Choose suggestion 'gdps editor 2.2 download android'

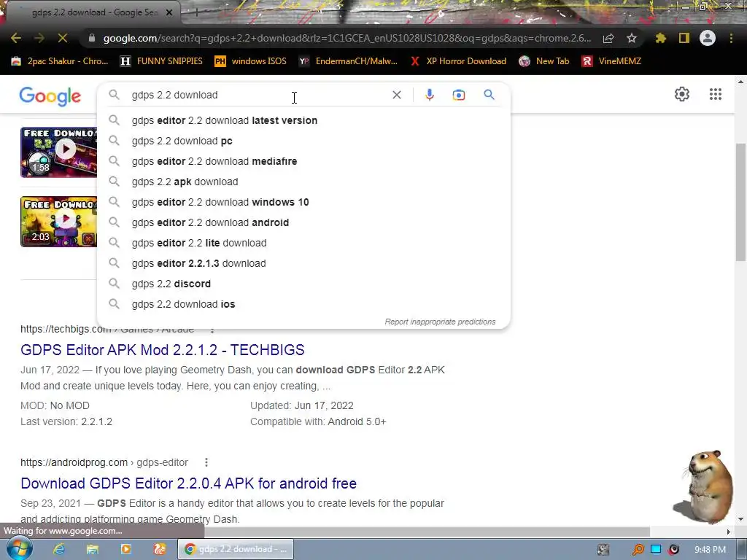tap(303, 223)
